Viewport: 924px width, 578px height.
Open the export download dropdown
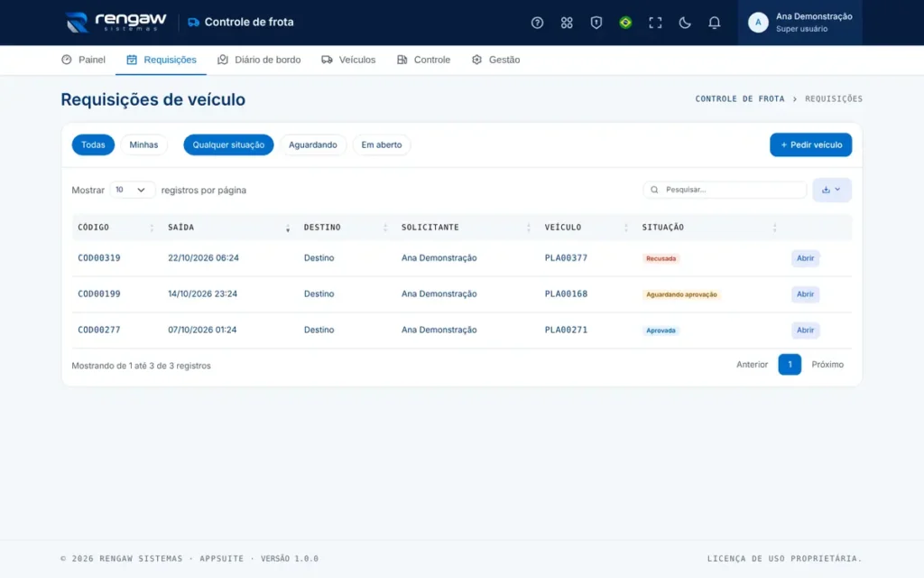[x=831, y=190]
